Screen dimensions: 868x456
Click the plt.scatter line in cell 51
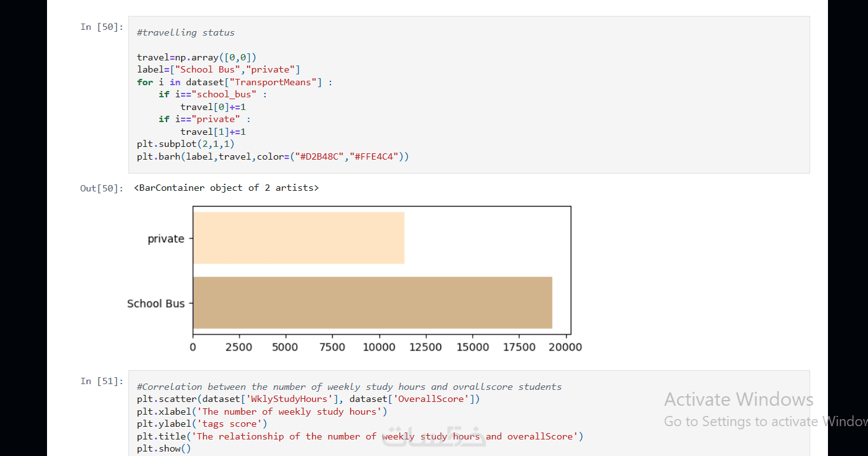pyautogui.click(x=308, y=399)
